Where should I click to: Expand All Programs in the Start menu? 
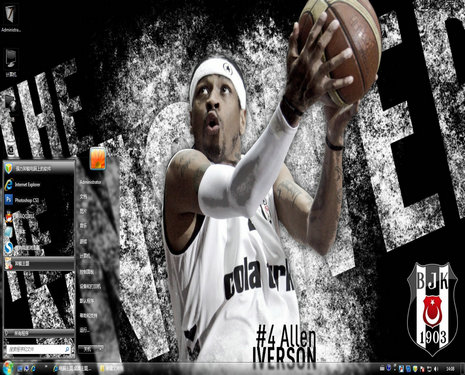(x=39, y=332)
